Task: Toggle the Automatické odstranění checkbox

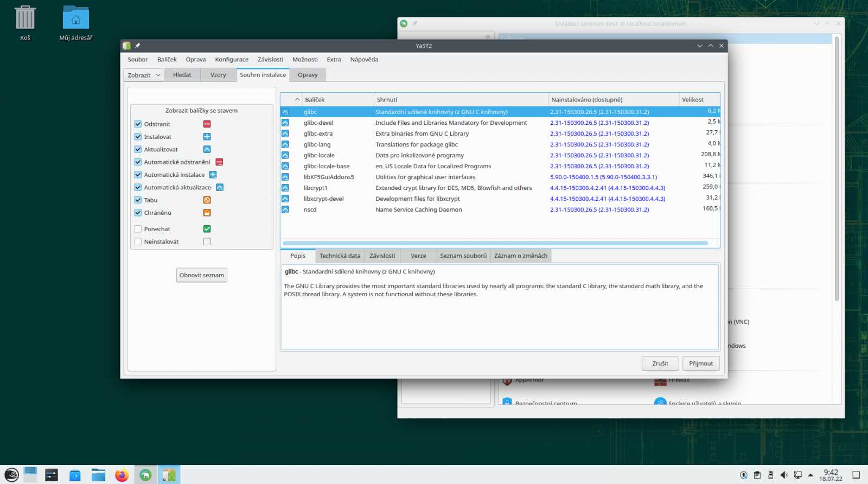Action: (x=138, y=162)
